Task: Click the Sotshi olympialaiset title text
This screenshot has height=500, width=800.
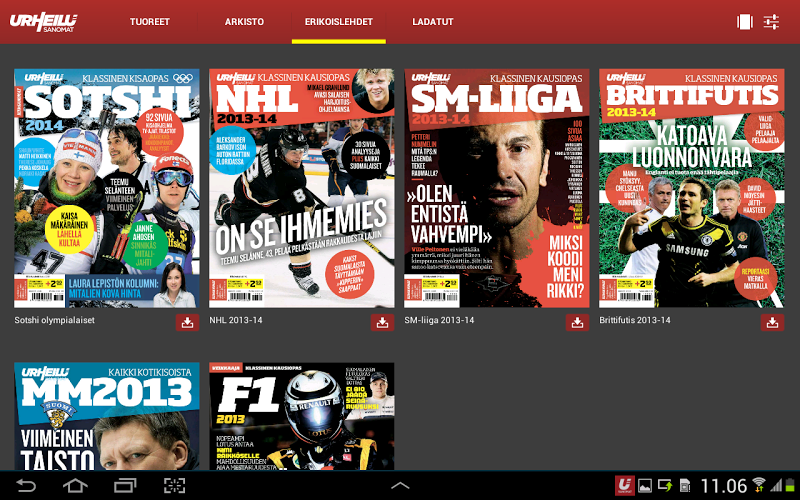Action: [55, 320]
